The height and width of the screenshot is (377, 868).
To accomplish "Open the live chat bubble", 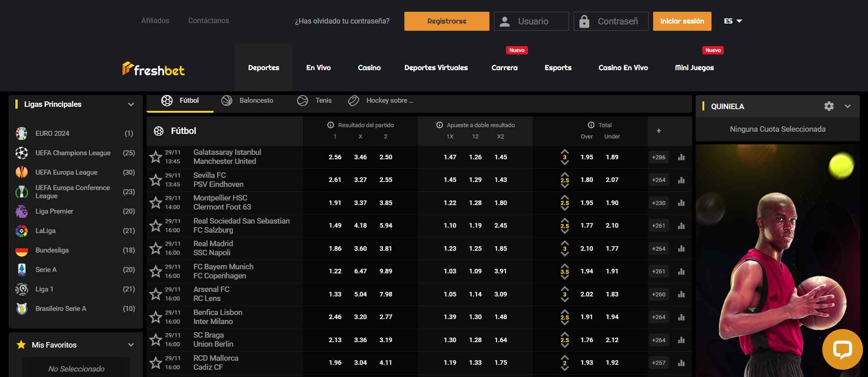I will click(x=842, y=349).
